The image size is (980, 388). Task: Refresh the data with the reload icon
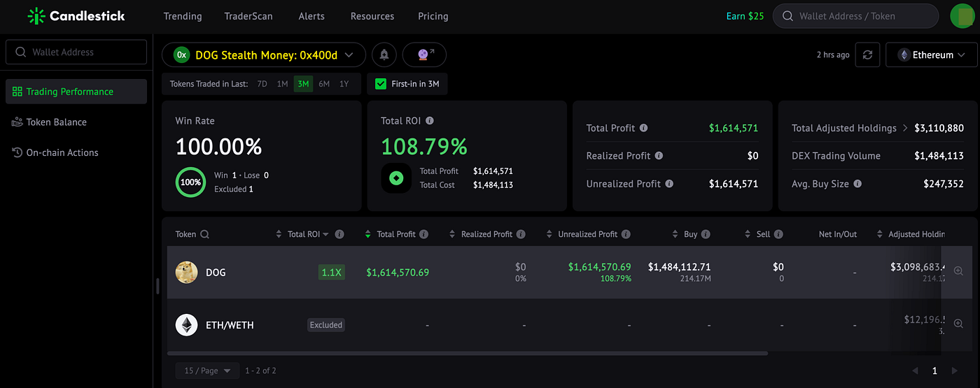point(867,55)
